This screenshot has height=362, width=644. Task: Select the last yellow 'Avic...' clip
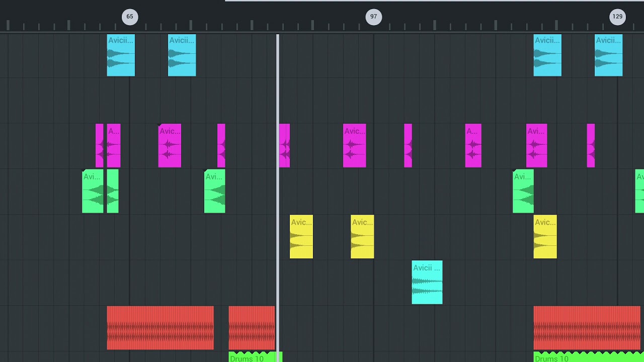point(545,237)
